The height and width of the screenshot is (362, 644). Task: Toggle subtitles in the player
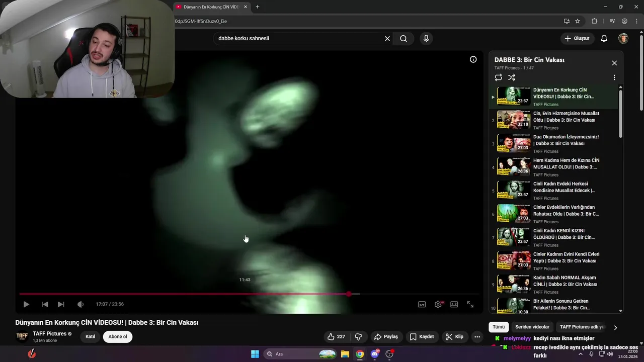(x=422, y=304)
